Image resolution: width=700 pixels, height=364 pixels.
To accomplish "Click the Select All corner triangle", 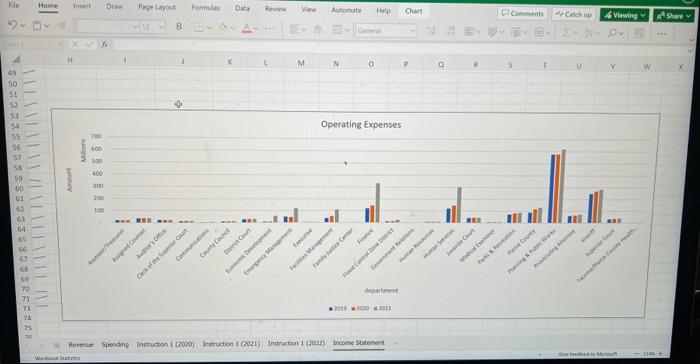I will pyautogui.click(x=16, y=59).
